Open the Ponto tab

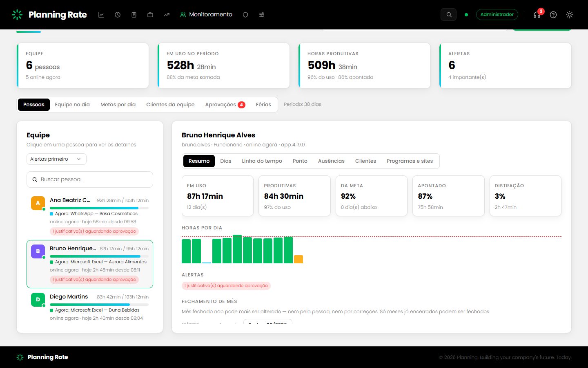tap(300, 161)
